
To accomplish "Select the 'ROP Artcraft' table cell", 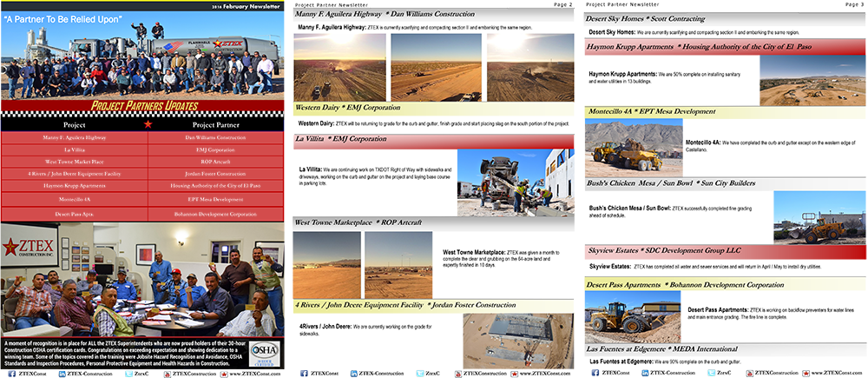I will [216, 162].
